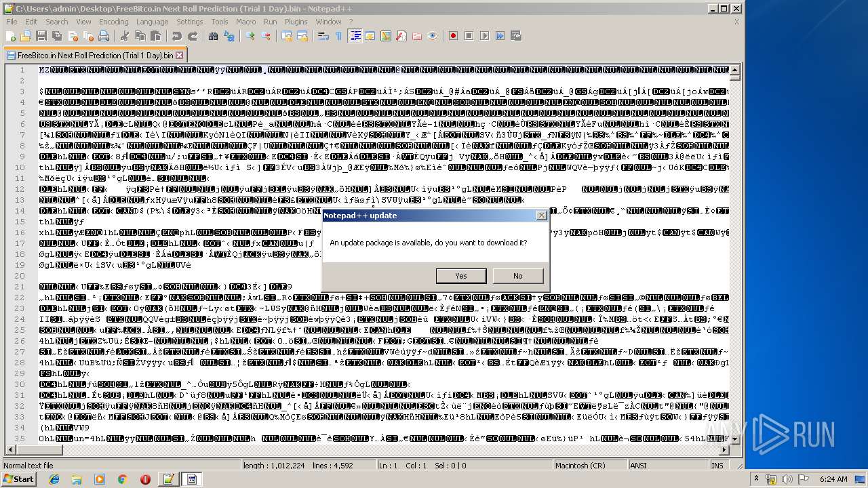Click the Undo arrow icon

click(x=177, y=36)
